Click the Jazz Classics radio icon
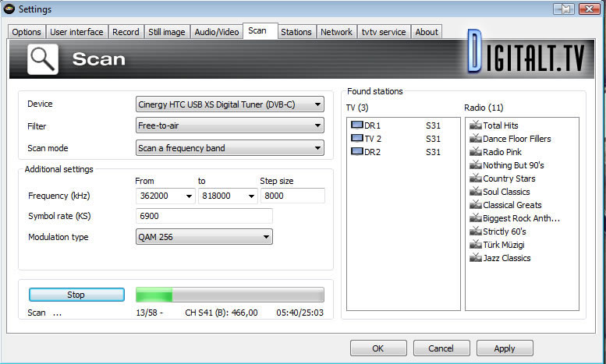606x364 pixels. pyautogui.click(x=476, y=258)
